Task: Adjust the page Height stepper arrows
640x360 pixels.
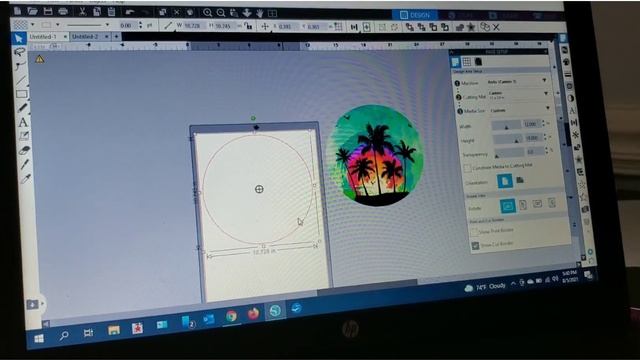Action: pos(545,138)
